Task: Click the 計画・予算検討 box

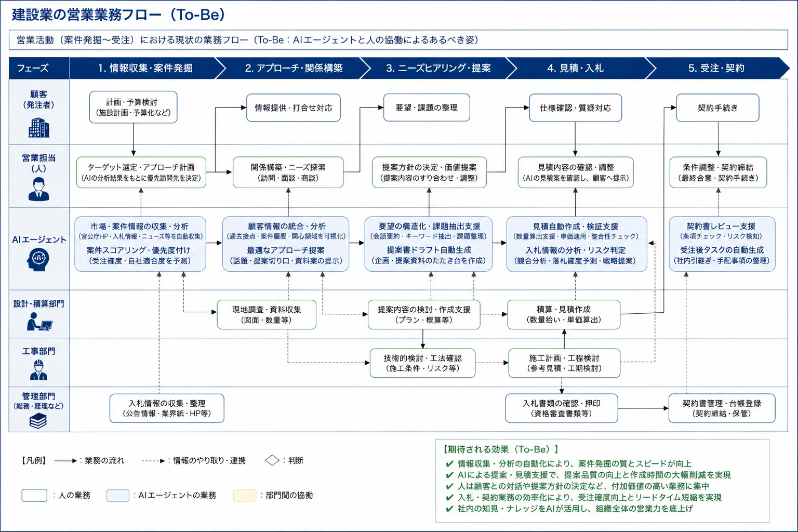Action: coord(133,107)
